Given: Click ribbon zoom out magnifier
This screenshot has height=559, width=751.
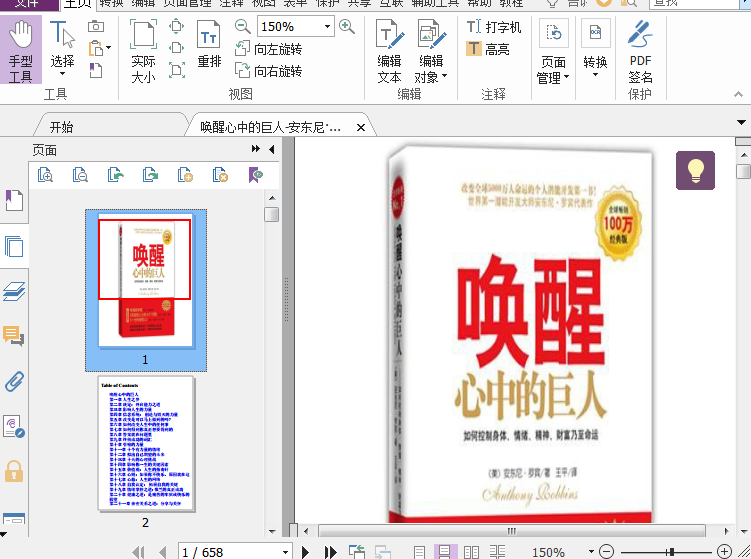Looking at the screenshot, I should [x=243, y=26].
